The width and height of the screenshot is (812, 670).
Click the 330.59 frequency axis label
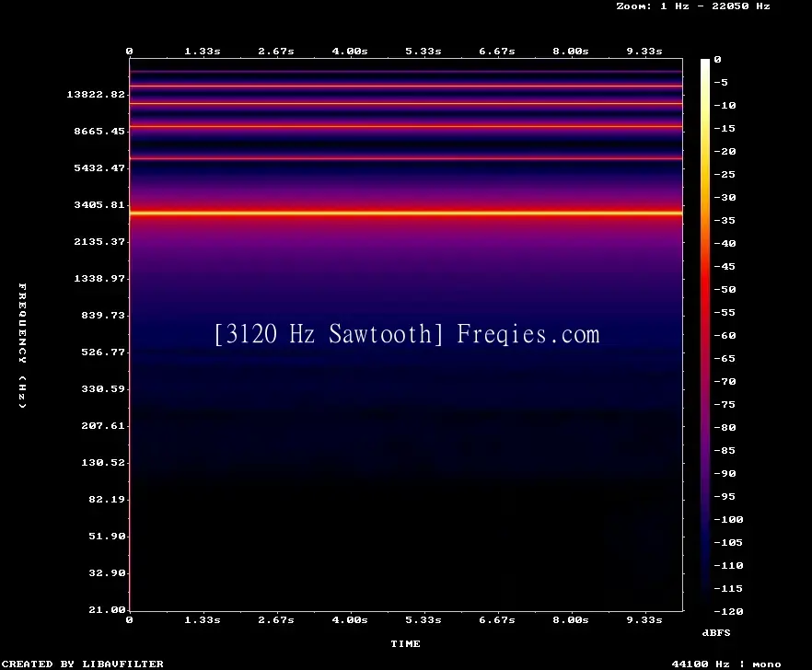[x=103, y=388]
